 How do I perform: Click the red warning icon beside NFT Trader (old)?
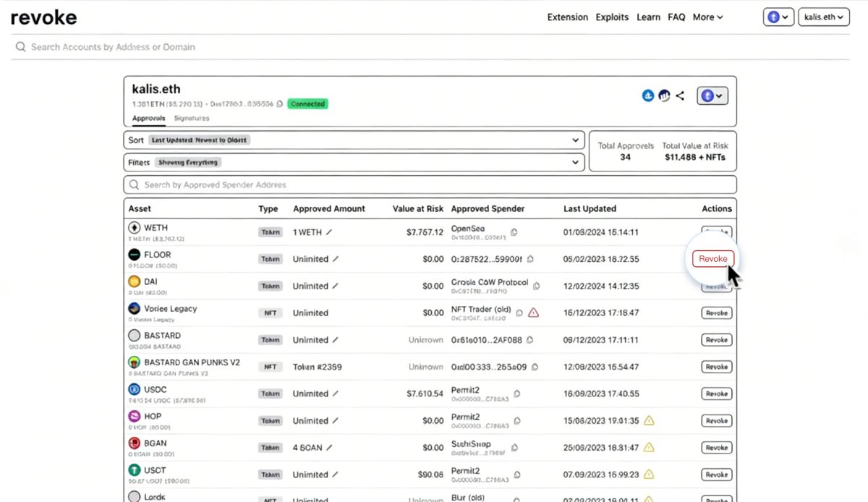pos(533,313)
